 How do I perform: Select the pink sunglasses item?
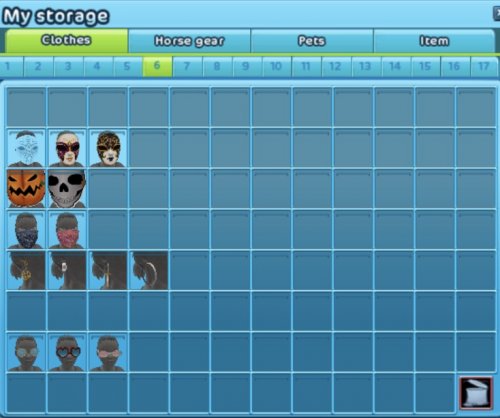108,353
